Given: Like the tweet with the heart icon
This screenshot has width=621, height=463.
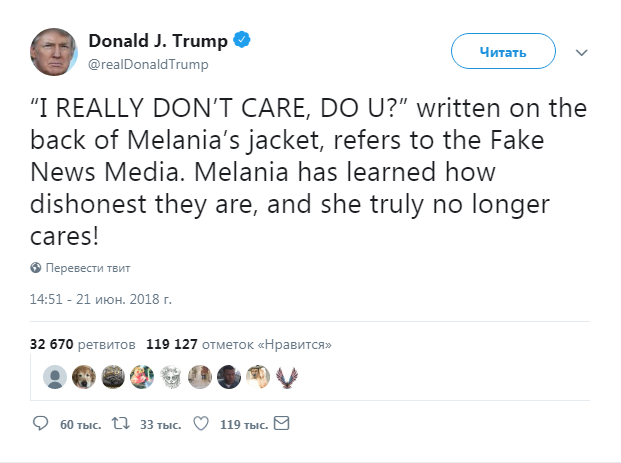Looking at the screenshot, I should pos(200,424).
